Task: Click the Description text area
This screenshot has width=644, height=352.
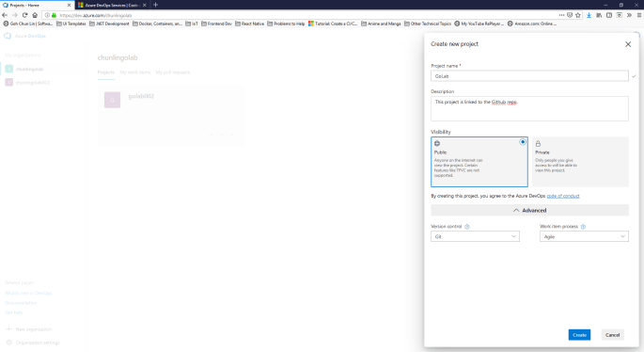Action: [529, 108]
